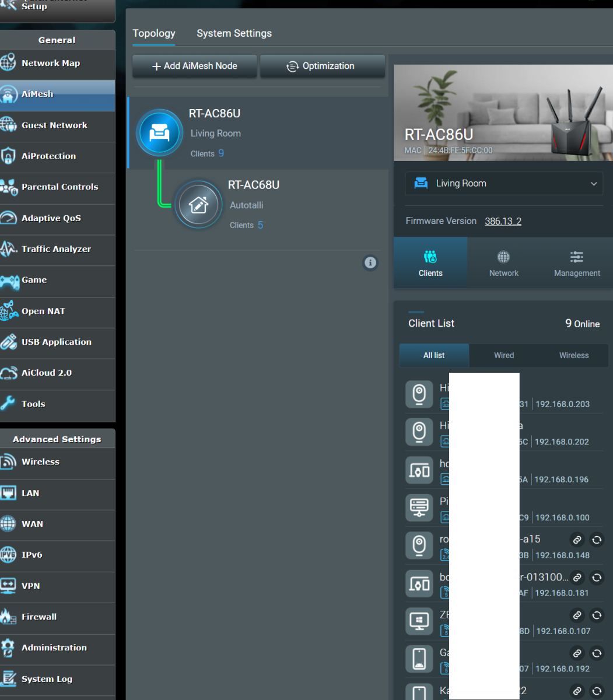Click IP address 192.168.0.100
This screenshot has width=613, height=700.
click(x=562, y=517)
